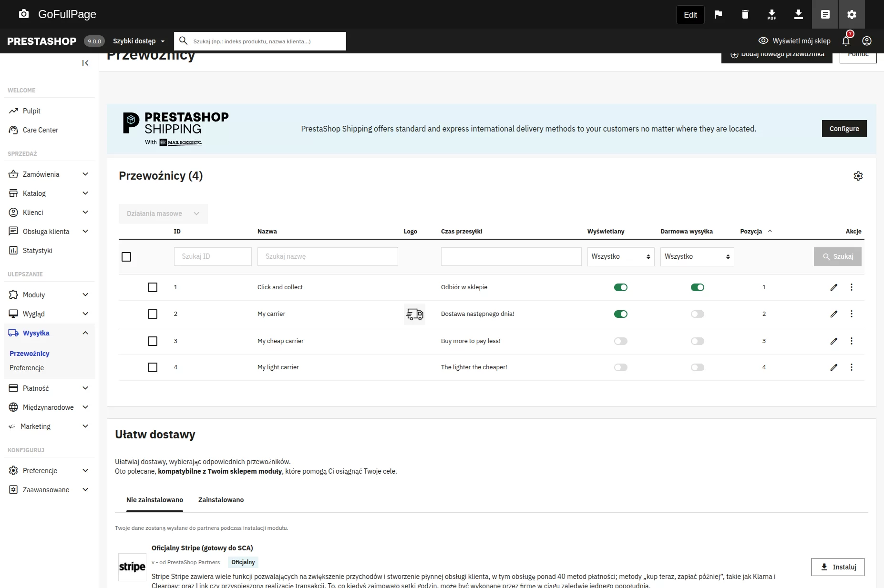Click GoFullPage delete trash icon
Screen dimensions: 884x588
[x=745, y=14]
